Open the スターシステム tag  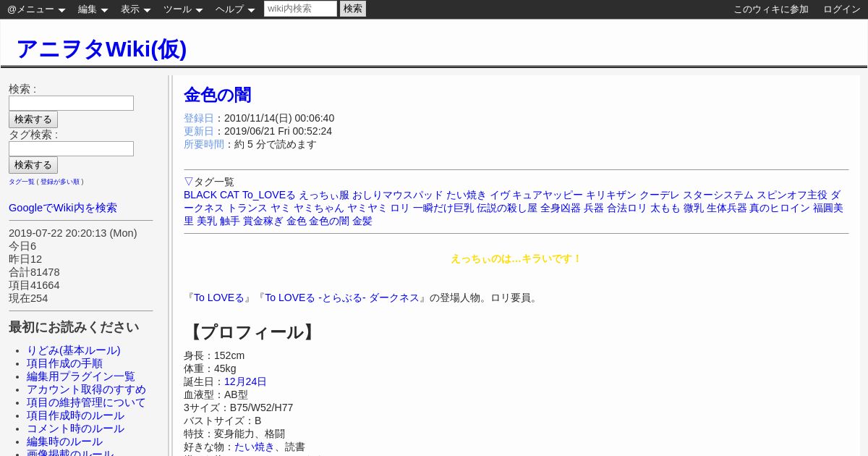pos(718,195)
